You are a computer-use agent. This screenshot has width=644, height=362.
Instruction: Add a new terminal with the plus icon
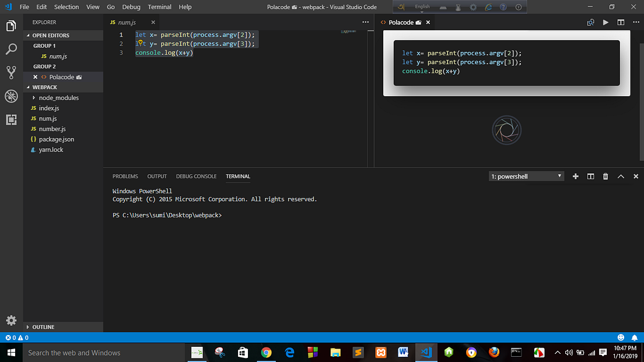575,176
